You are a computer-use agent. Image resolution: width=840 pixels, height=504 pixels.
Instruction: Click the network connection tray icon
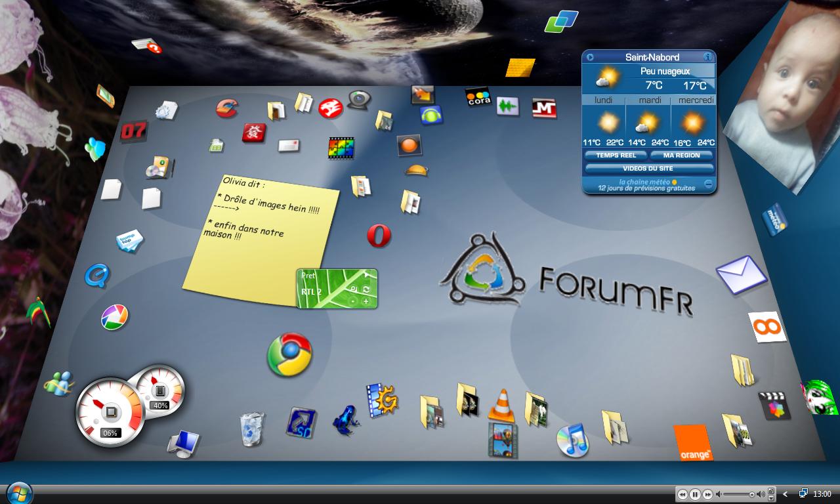pyautogui.click(x=803, y=493)
